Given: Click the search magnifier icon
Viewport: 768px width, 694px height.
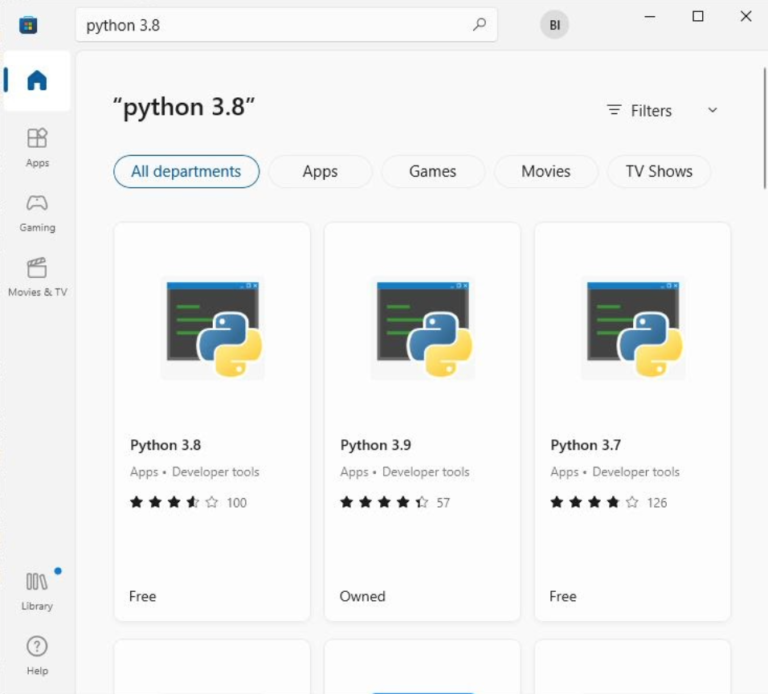Looking at the screenshot, I should click(x=480, y=25).
